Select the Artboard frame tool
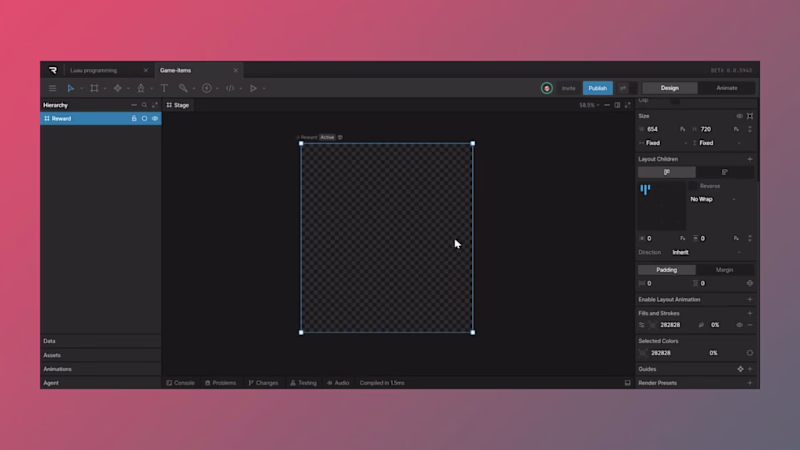 tap(94, 88)
